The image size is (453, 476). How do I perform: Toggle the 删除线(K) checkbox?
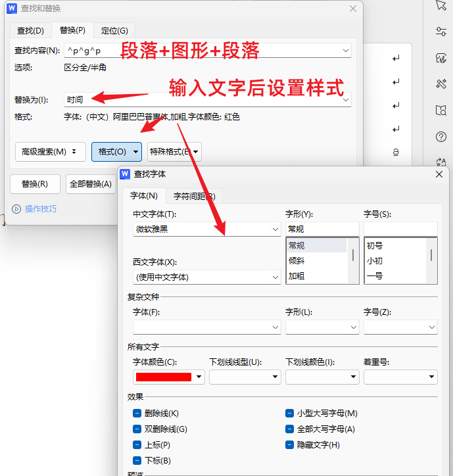pyautogui.click(x=137, y=413)
